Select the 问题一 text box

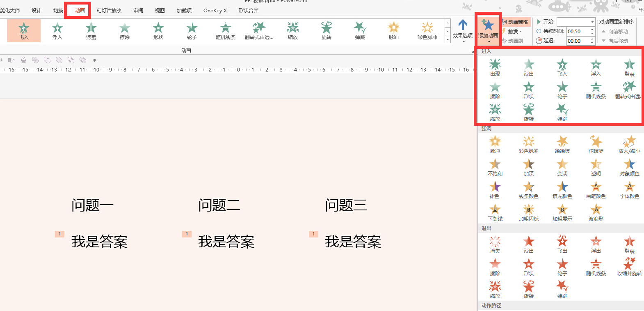pyautogui.click(x=92, y=205)
